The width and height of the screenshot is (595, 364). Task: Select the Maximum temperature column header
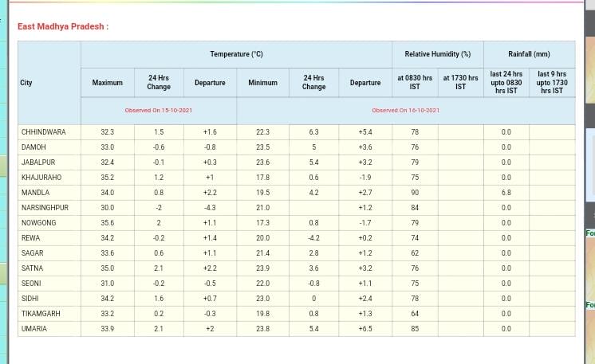(x=107, y=83)
